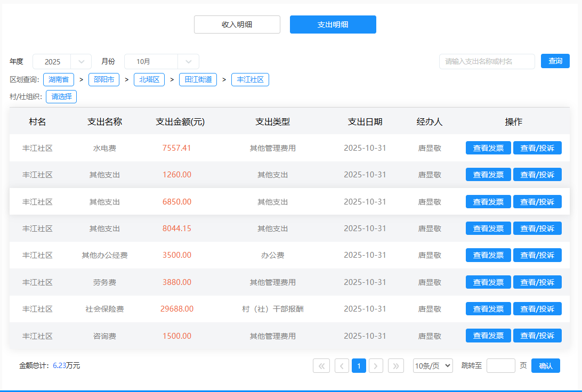Click the previous page arrow icon
582x392 pixels.
pyautogui.click(x=342, y=366)
